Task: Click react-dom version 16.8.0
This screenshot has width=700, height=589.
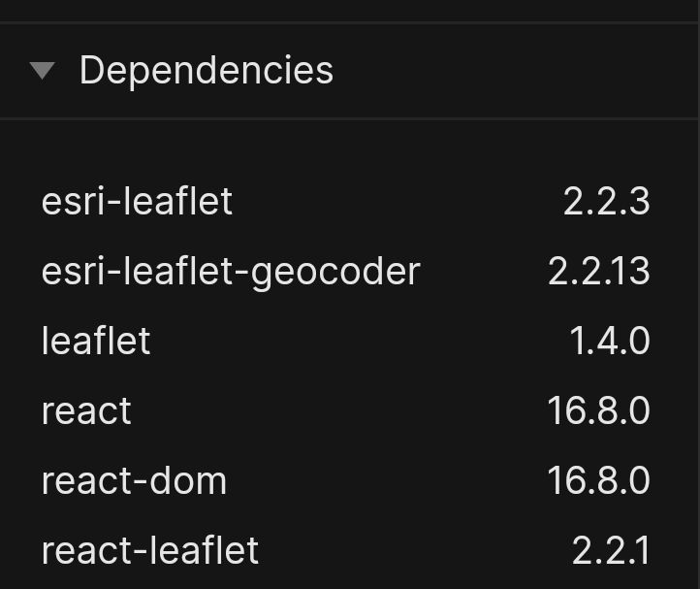Action: point(598,480)
